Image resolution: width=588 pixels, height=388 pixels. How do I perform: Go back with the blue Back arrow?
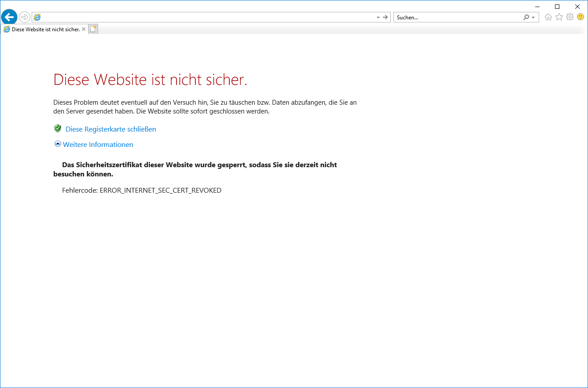point(9,17)
